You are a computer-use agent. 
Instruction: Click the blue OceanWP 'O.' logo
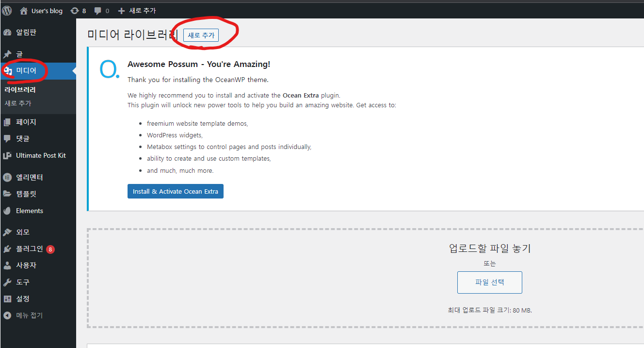tap(109, 69)
